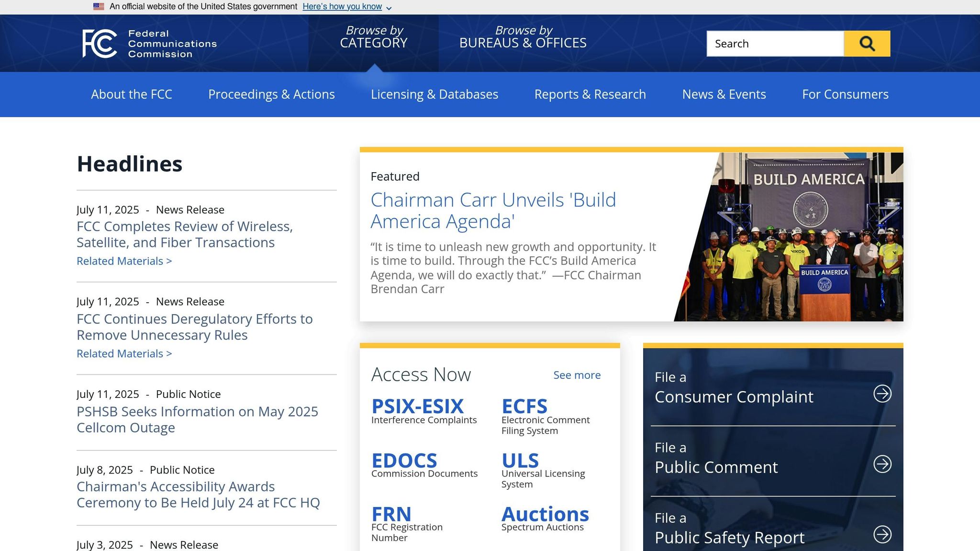Image resolution: width=980 pixels, height=551 pixels.
Task: Click arrow icon beside Consumer Complaint
Action: [x=882, y=394]
